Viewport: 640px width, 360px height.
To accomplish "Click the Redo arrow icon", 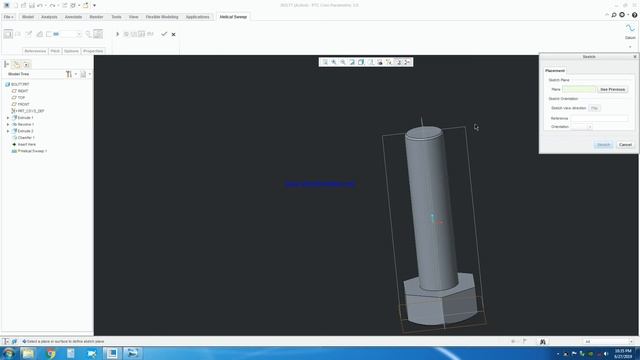I will pos(52,5).
